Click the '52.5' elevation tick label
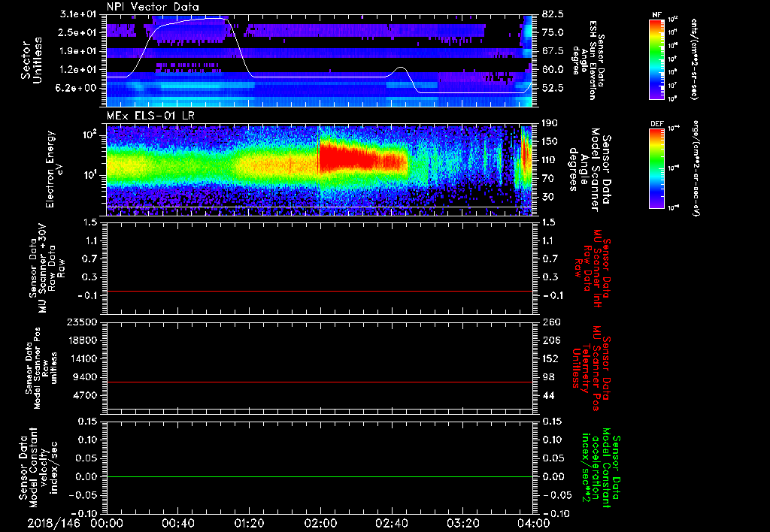 (x=553, y=88)
